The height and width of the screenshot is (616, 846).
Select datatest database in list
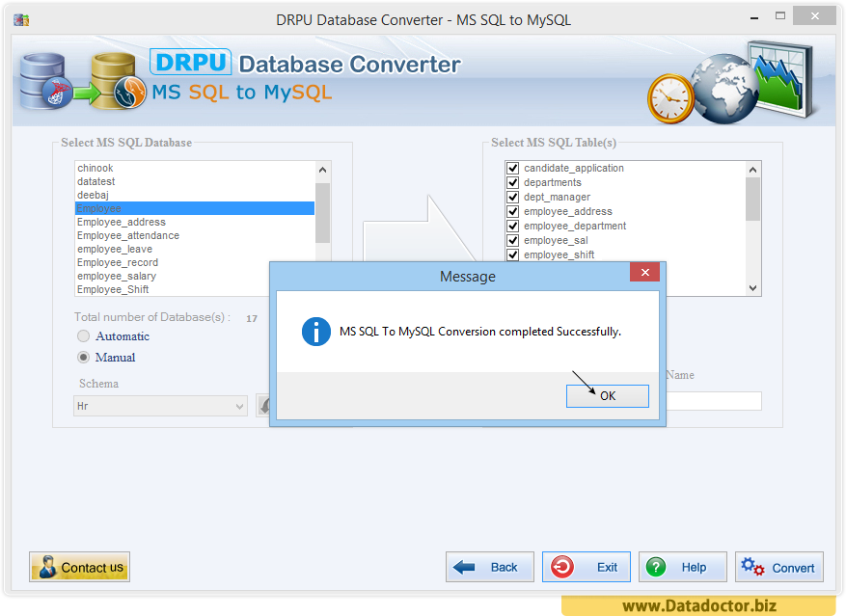pos(195,182)
